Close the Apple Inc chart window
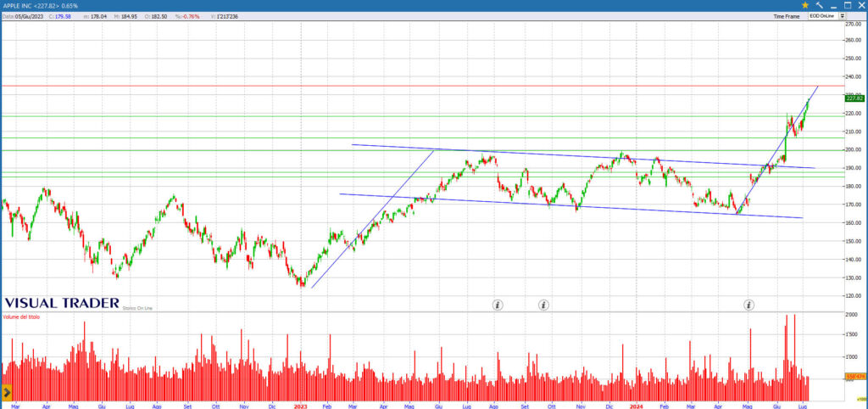This screenshot has width=868, height=409. pyautogui.click(x=860, y=5)
